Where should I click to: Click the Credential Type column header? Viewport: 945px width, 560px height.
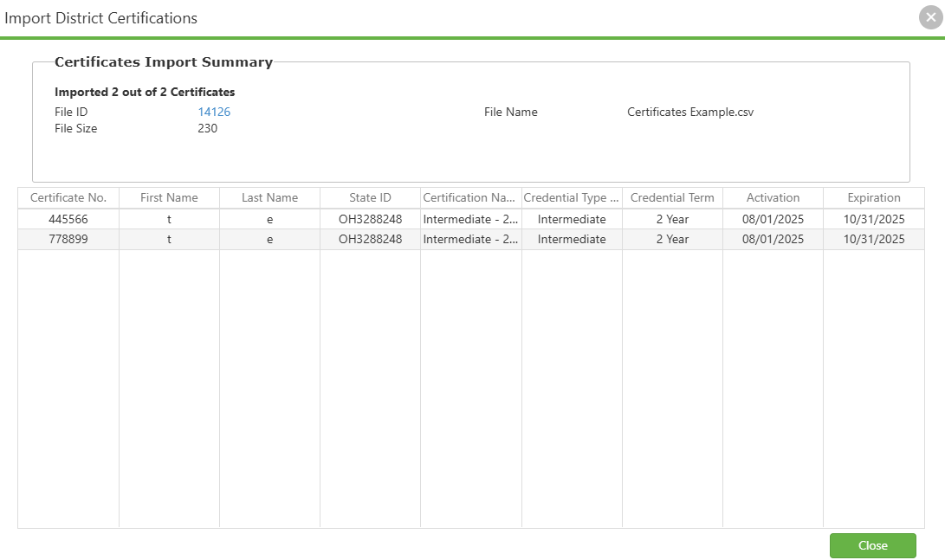(572, 197)
